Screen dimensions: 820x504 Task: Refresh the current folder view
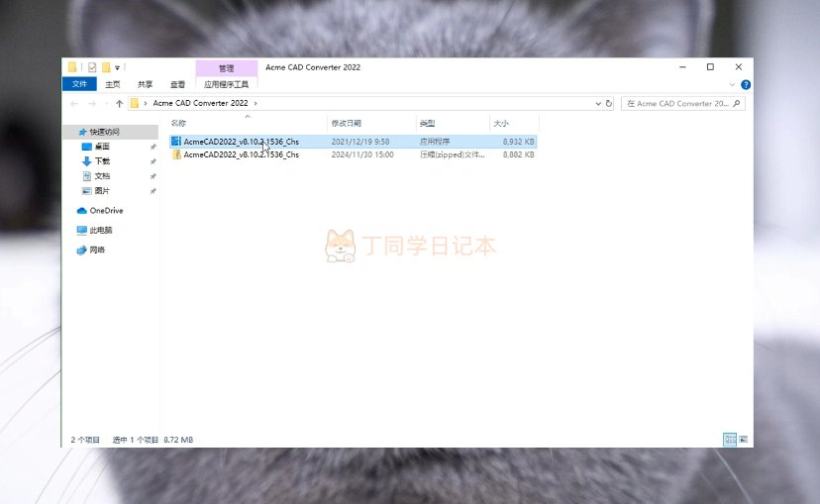pyautogui.click(x=609, y=104)
